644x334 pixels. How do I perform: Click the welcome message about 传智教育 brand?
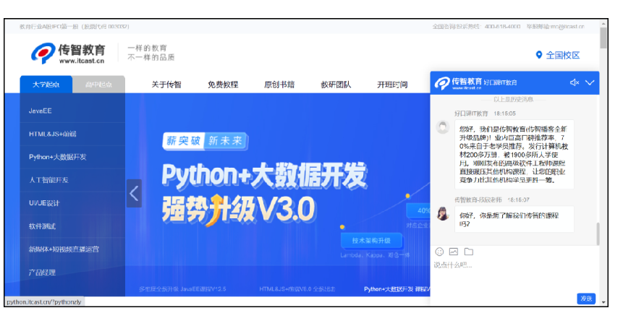point(514,155)
